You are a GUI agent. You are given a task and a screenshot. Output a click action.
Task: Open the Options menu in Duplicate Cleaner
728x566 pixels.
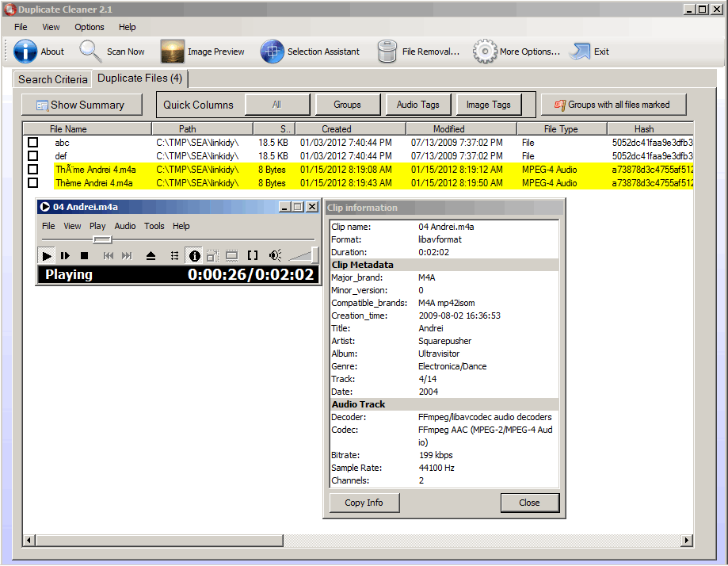[x=90, y=27]
